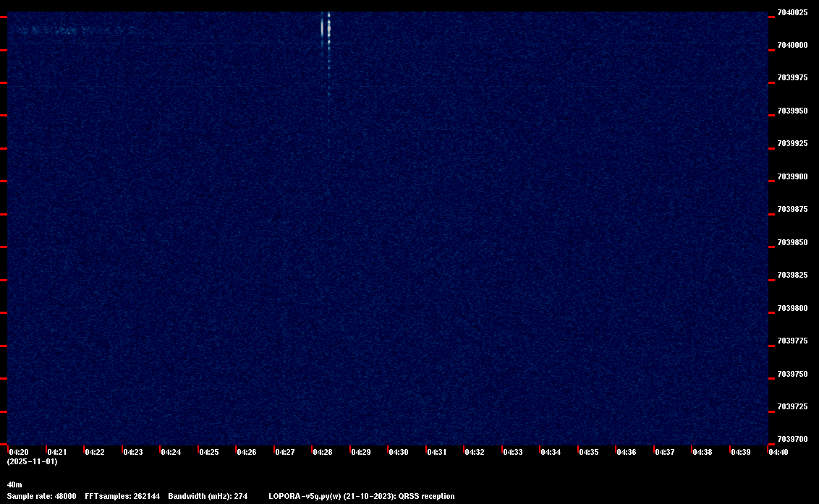Click the 7039700 frequency label
Screen dimensions: 819x504
pos(792,439)
